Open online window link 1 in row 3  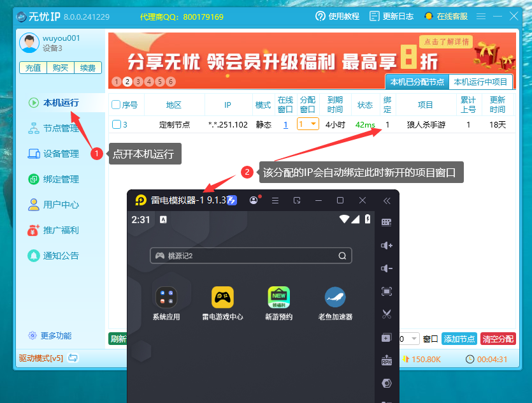[x=285, y=124]
